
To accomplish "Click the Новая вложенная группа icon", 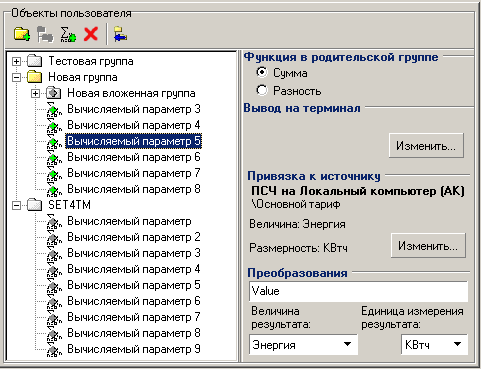I will pos(53,93).
